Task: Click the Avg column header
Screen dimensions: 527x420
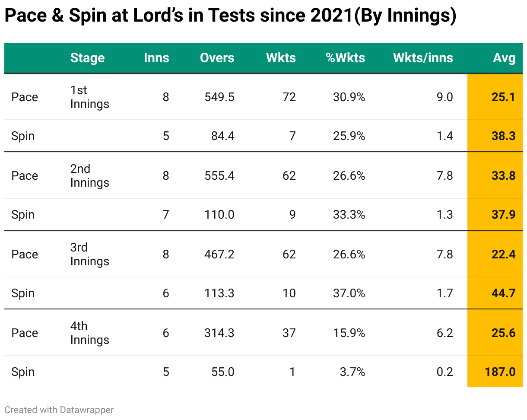Action: 504,58
